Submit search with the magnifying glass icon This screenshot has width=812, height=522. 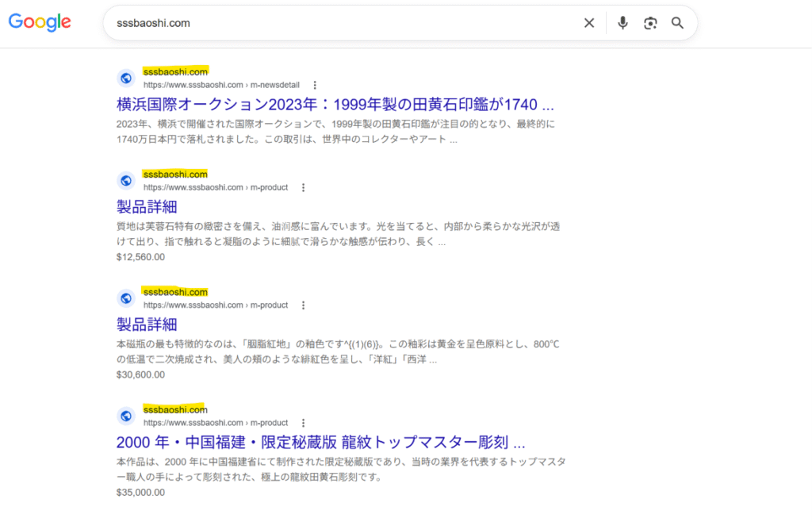677,23
